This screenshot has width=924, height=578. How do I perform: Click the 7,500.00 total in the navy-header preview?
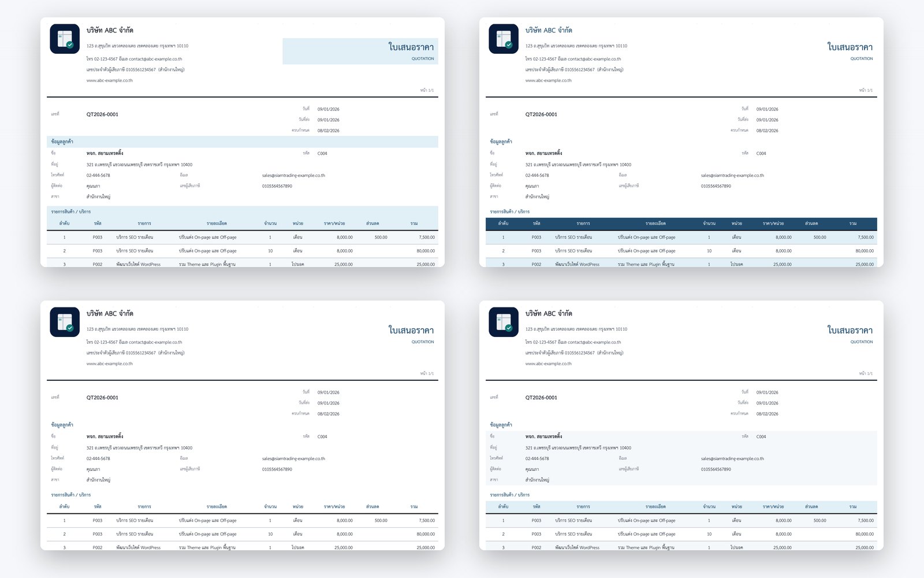[x=866, y=237]
